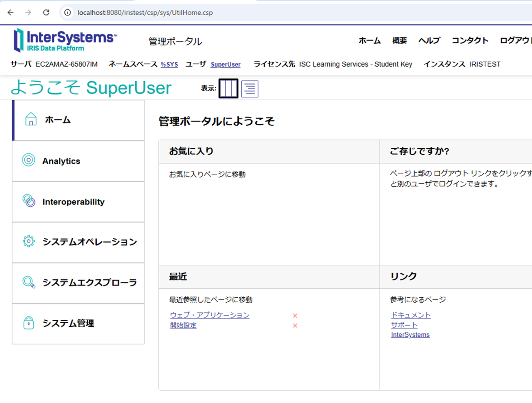This screenshot has width=532, height=403.
Task: Remove ウェブ・アプリケーション from recent list
Action: 295,316
